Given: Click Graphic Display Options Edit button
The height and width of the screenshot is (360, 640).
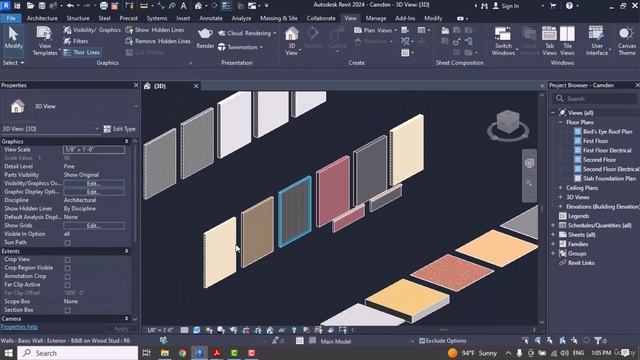Looking at the screenshot, I should [94, 192].
